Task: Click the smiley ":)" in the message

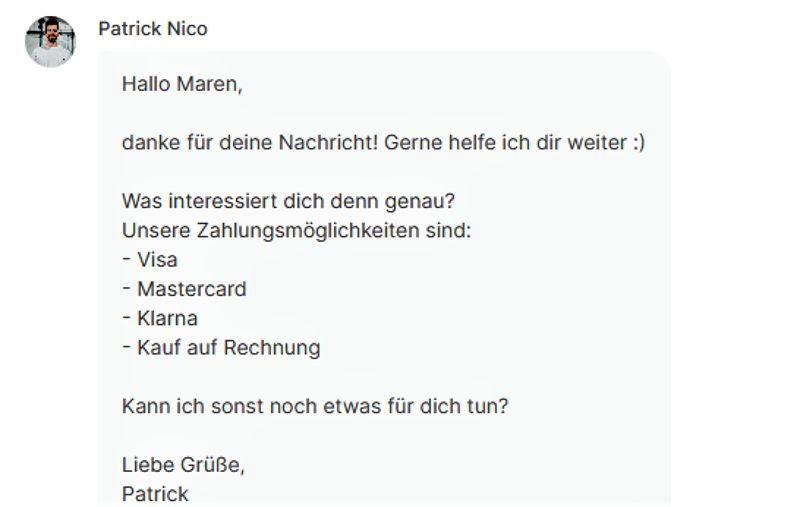Action: click(x=638, y=143)
